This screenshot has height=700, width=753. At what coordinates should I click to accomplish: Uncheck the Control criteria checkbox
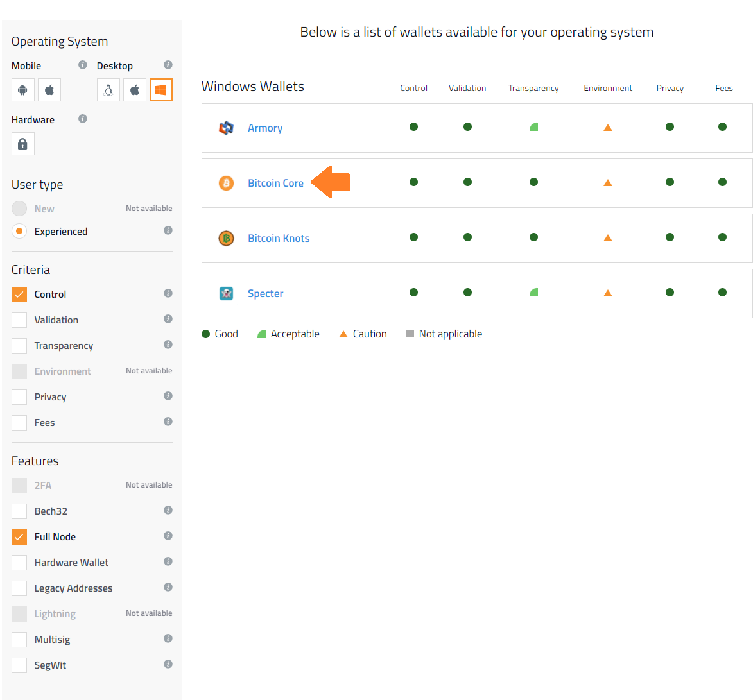19,295
